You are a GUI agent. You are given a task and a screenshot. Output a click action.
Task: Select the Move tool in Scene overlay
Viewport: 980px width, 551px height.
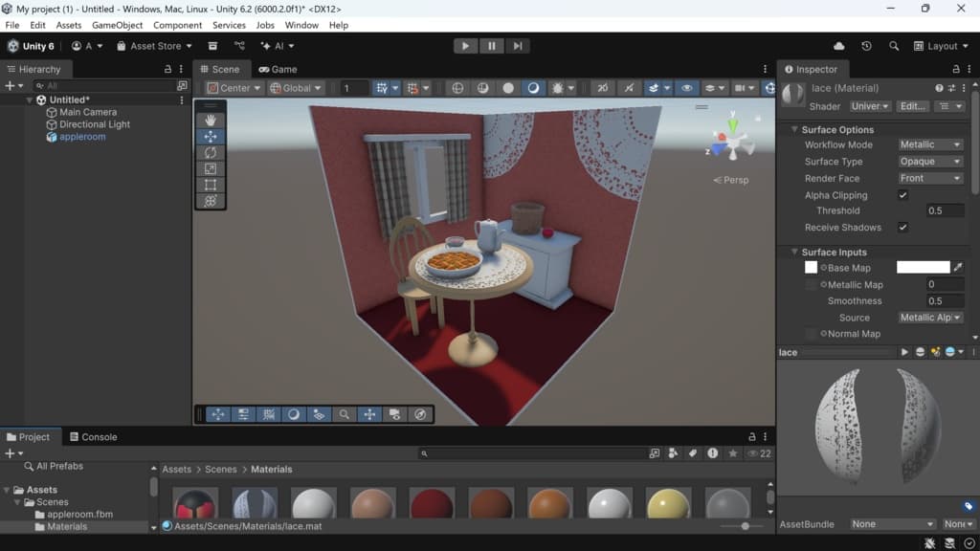pyautogui.click(x=211, y=137)
